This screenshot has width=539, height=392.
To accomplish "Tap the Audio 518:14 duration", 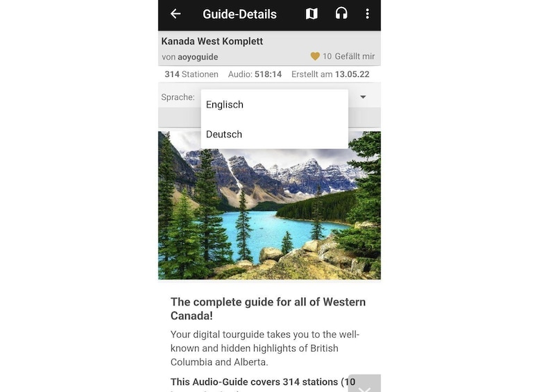I will (x=255, y=74).
